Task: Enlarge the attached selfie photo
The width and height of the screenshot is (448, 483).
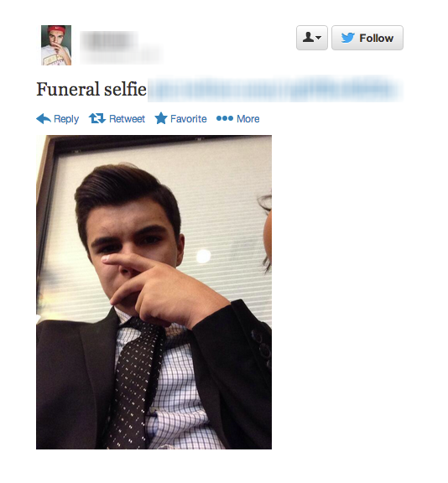Action: [x=154, y=292]
